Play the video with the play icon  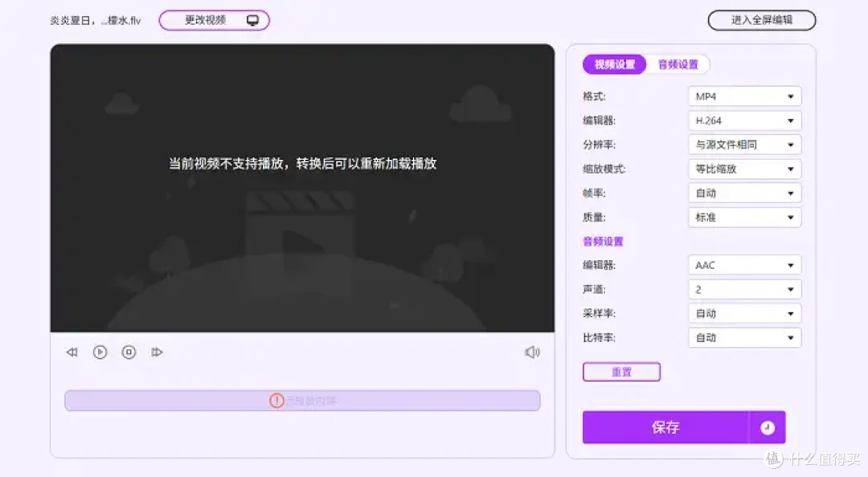[x=100, y=352]
